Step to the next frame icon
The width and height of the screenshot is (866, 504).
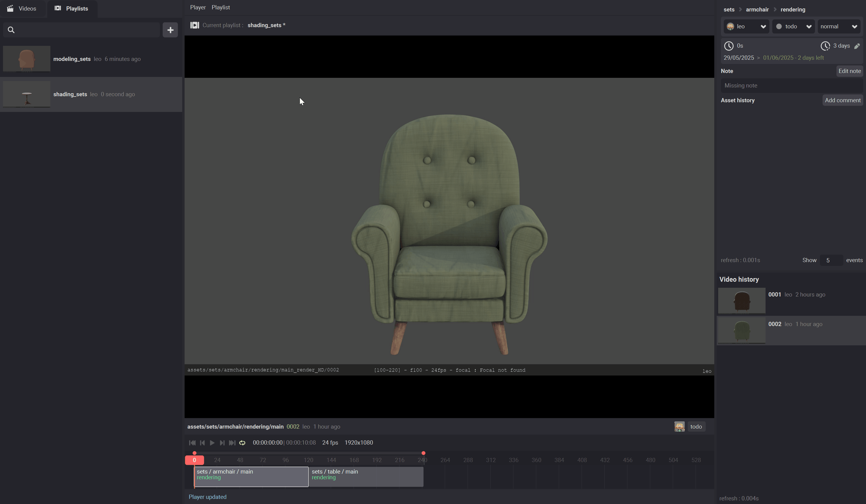point(222,443)
